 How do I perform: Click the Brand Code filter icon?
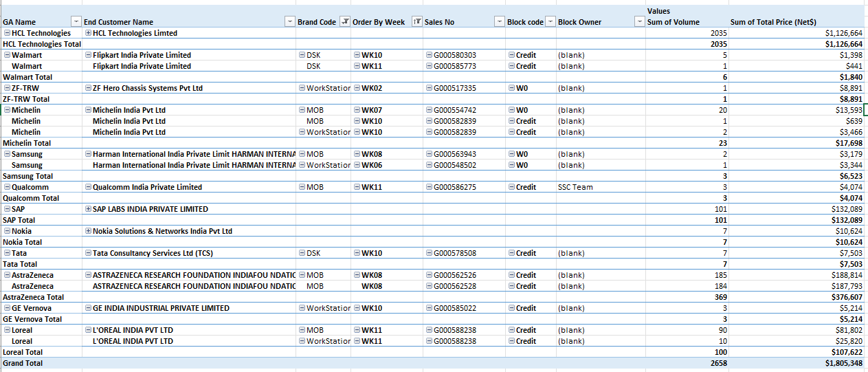(x=345, y=22)
